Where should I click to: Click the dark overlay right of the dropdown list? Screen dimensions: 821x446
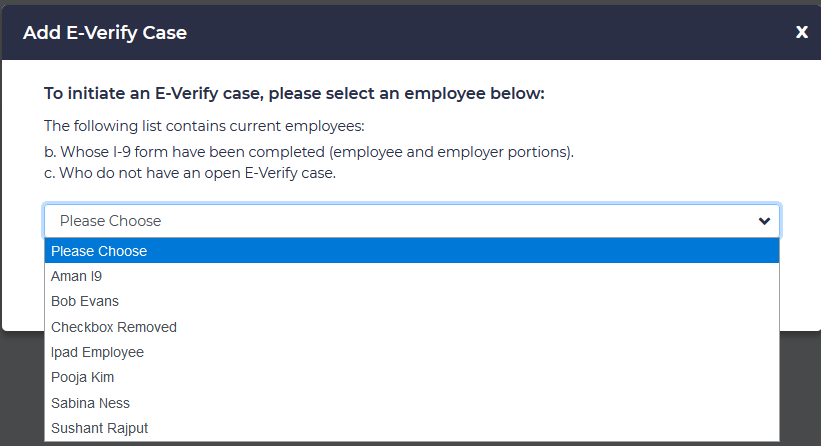pyautogui.click(x=800, y=390)
